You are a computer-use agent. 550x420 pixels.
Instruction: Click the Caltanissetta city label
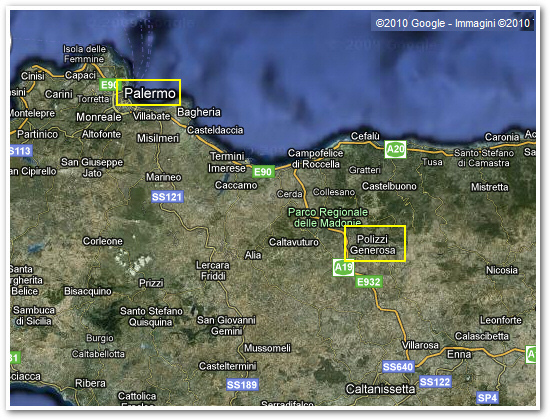coord(380,389)
